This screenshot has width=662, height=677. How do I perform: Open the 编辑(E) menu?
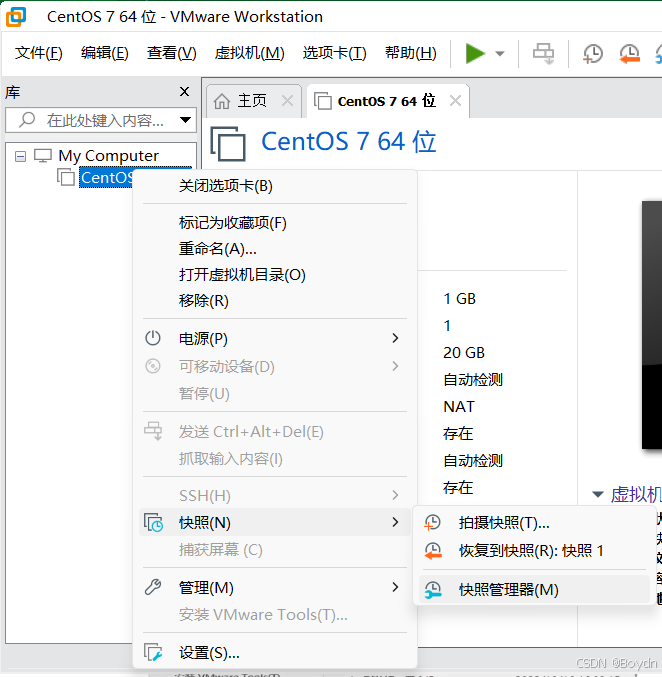point(105,53)
